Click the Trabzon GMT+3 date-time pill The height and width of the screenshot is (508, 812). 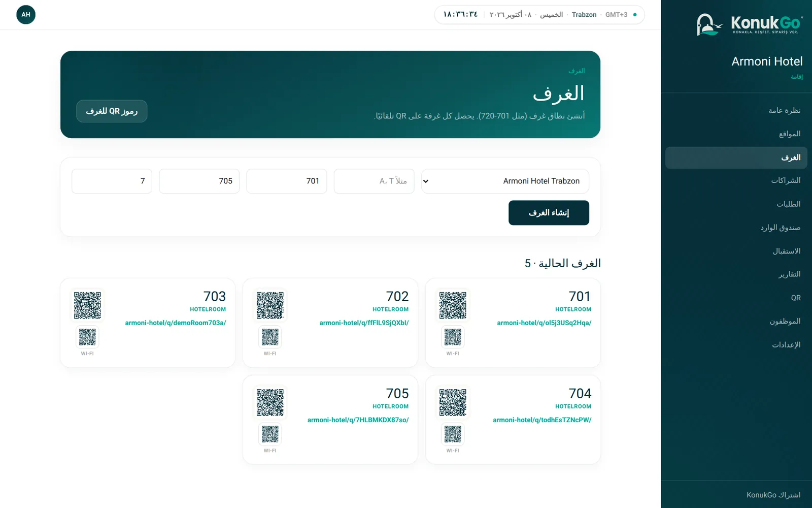click(x=539, y=15)
